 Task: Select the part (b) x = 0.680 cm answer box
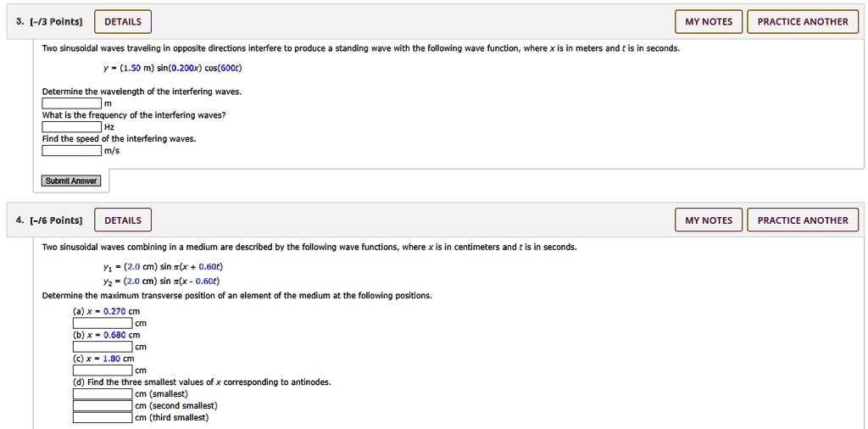103,347
